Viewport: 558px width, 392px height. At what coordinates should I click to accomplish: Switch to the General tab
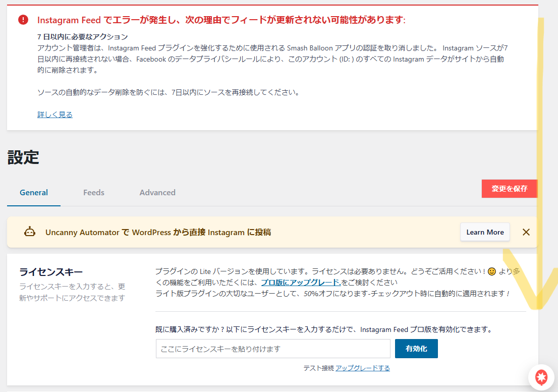click(34, 192)
